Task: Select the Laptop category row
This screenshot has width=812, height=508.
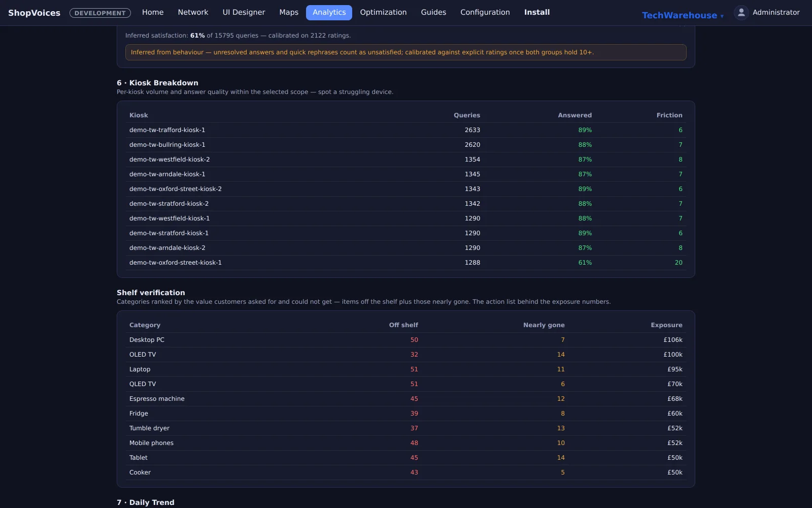Action: [x=406, y=369]
